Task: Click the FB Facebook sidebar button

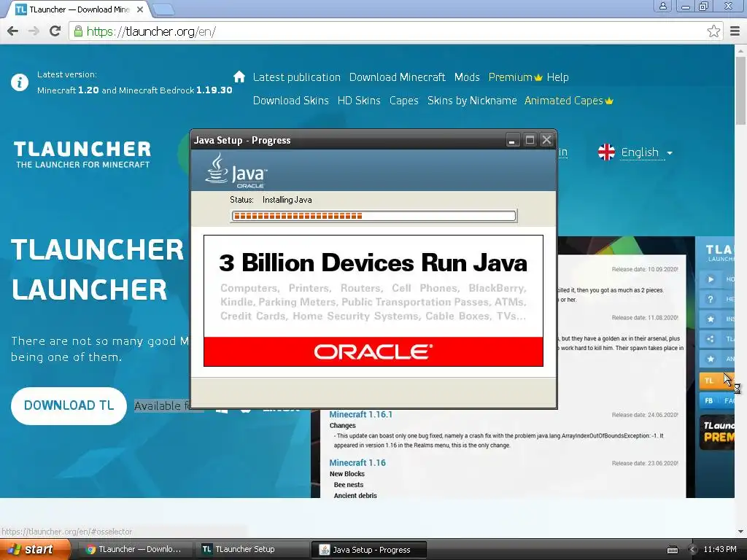Action: point(716,400)
